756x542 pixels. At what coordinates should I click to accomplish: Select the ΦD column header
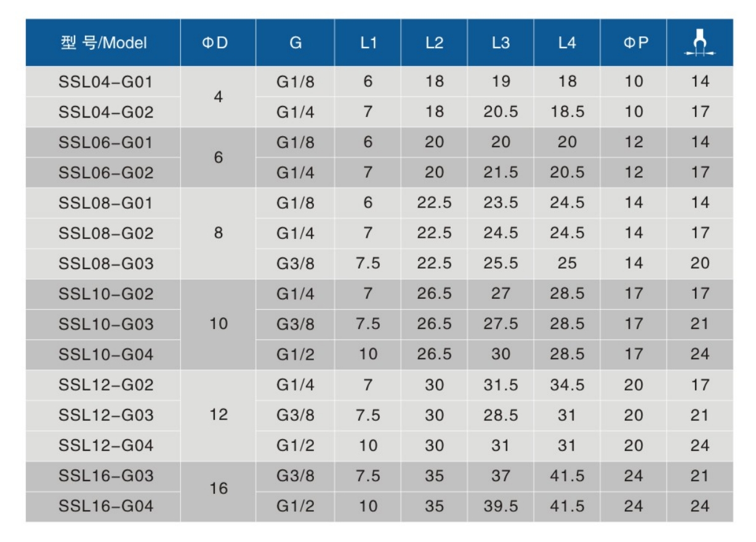tap(218, 44)
